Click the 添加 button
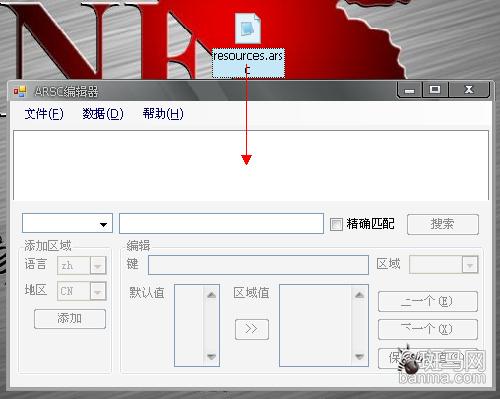This screenshot has height=399, width=500. tap(70, 319)
